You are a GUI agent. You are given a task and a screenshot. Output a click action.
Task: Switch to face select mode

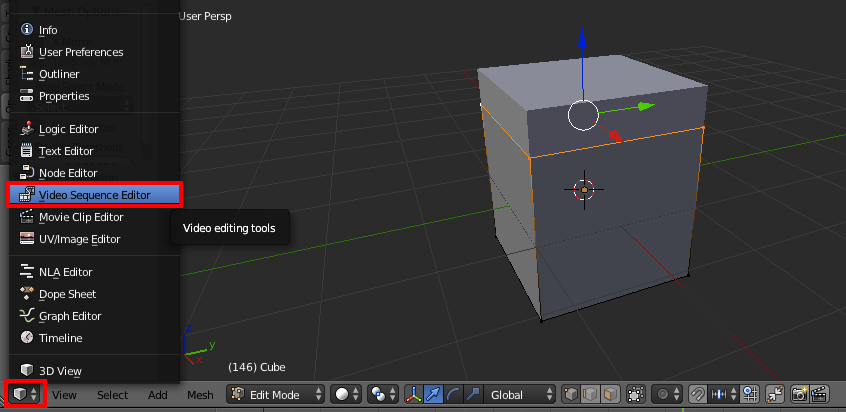[x=610, y=395]
